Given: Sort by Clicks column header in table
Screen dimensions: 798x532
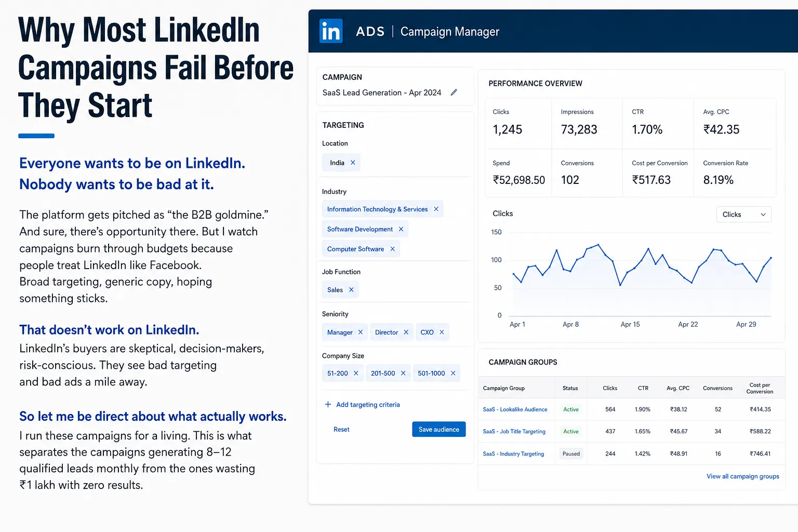Looking at the screenshot, I should [610, 388].
